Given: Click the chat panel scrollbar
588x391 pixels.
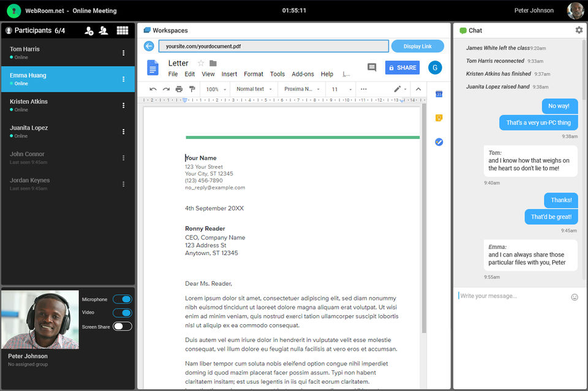Looking at the screenshot, I should coord(584,70).
